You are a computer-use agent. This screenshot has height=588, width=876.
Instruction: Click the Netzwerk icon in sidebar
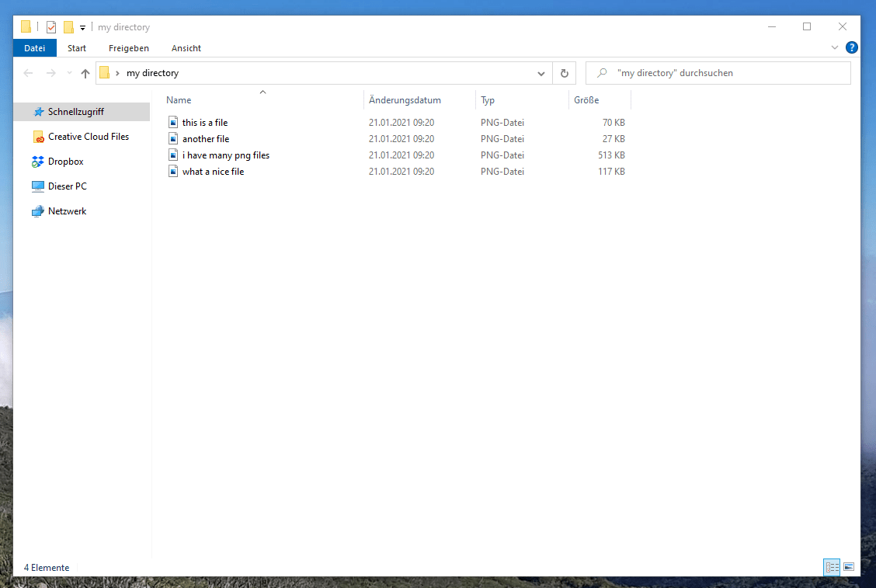38,211
